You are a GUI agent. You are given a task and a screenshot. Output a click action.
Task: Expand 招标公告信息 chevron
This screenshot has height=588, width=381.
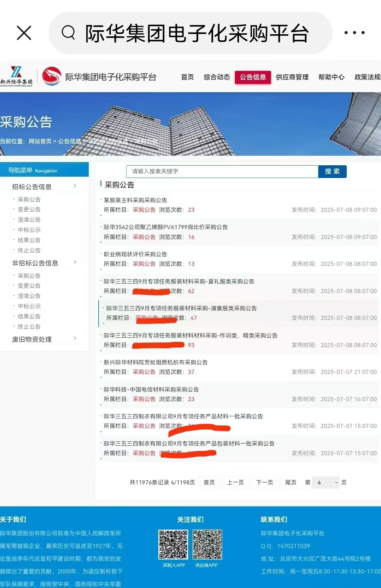click(x=75, y=186)
